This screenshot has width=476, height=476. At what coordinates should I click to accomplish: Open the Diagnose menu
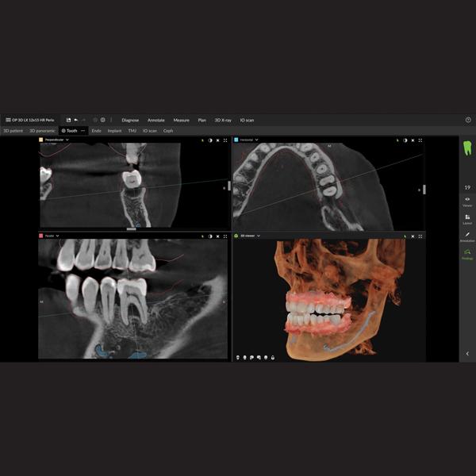pos(130,120)
